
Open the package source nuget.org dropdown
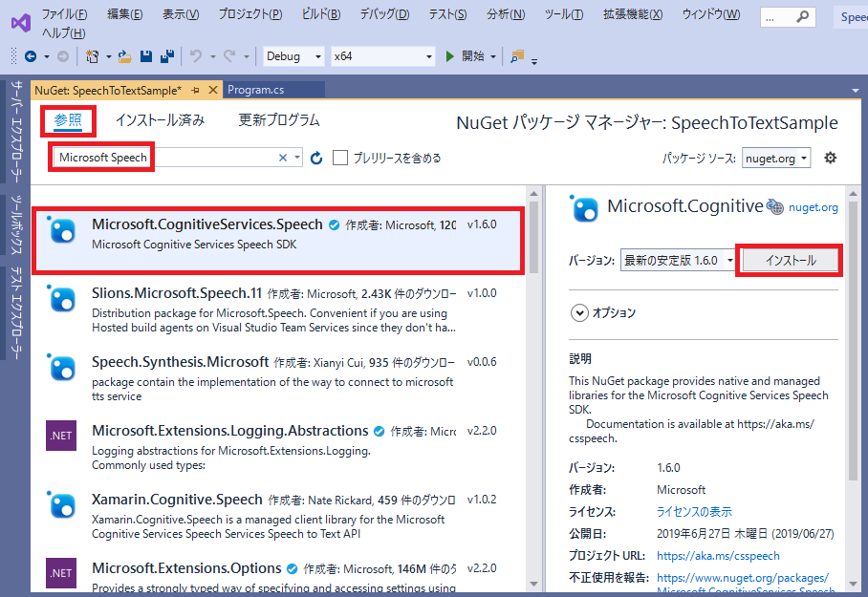776,159
